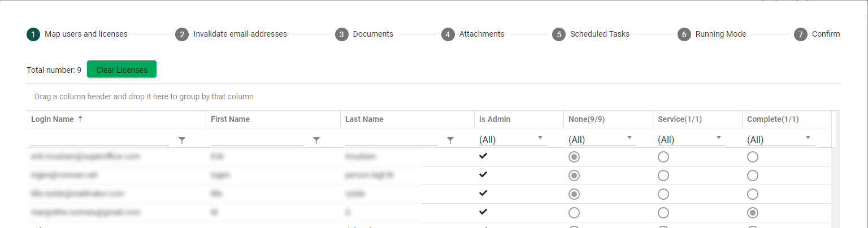868x228 pixels.
Task: Click step 3 Documents number icon
Action: 341,34
